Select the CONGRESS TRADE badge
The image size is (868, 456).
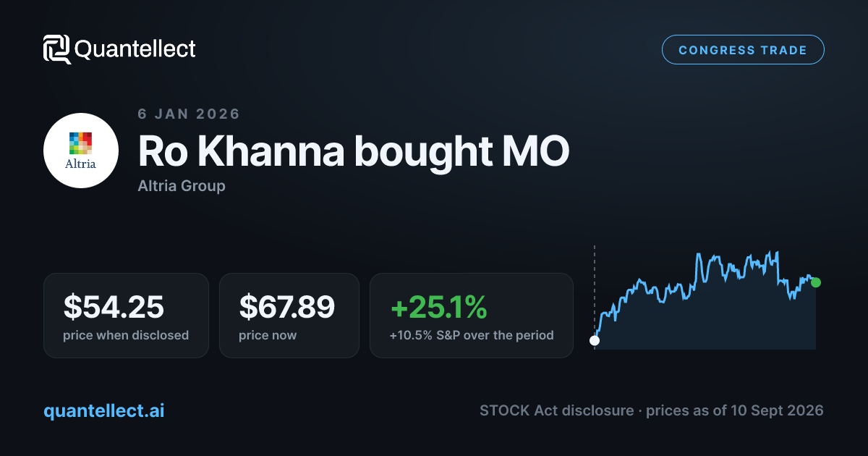click(x=743, y=50)
